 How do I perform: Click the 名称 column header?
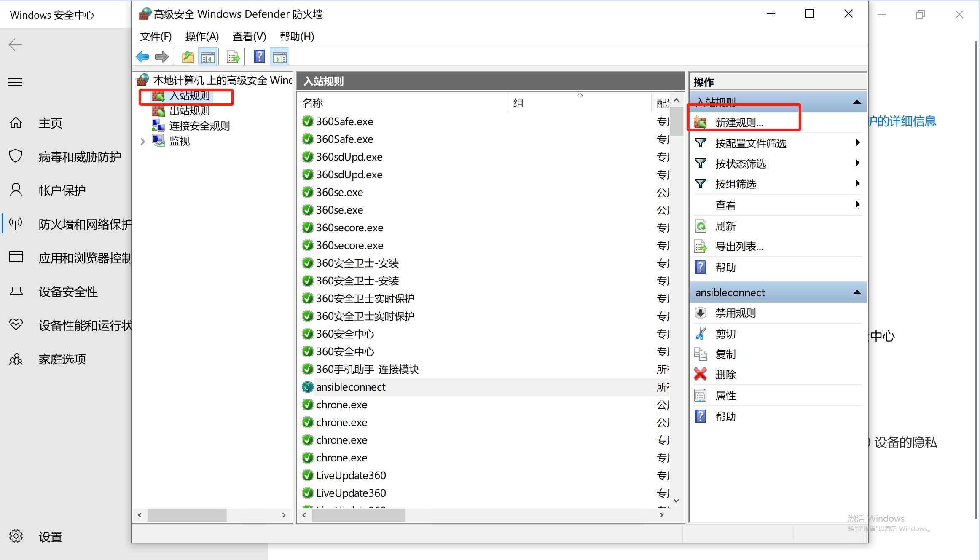(313, 103)
